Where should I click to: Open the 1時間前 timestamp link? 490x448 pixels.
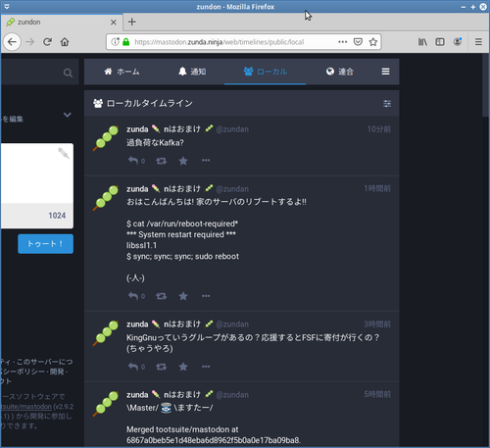pos(377,189)
